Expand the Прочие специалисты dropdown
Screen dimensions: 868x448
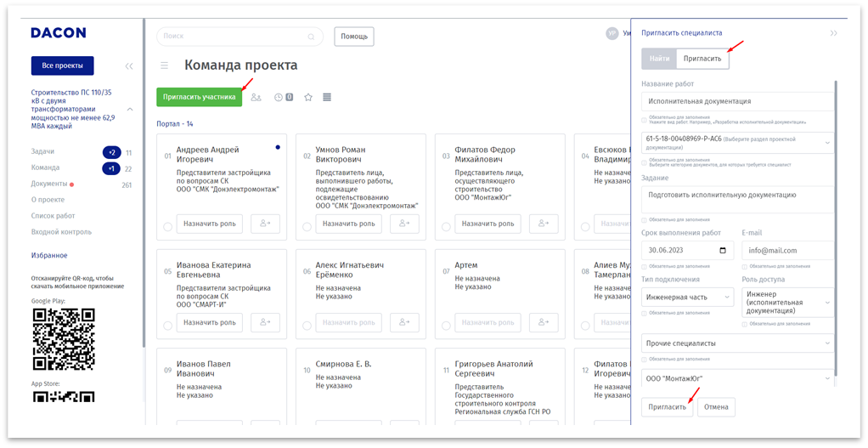pyautogui.click(x=737, y=343)
